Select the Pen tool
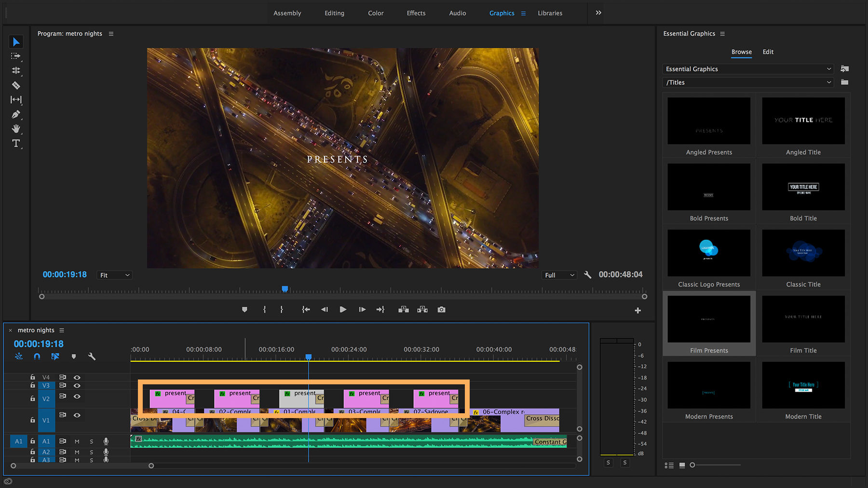Image resolution: width=868 pixels, height=488 pixels. (x=16, y=114)
